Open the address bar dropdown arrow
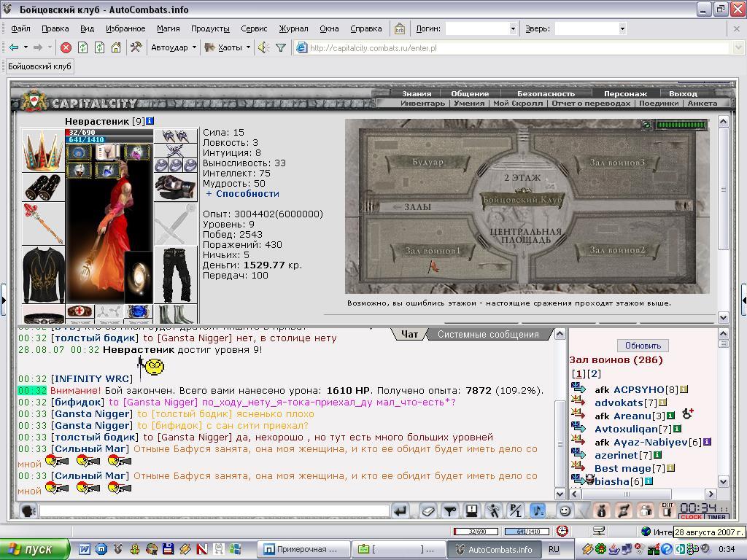 [738, 47]
